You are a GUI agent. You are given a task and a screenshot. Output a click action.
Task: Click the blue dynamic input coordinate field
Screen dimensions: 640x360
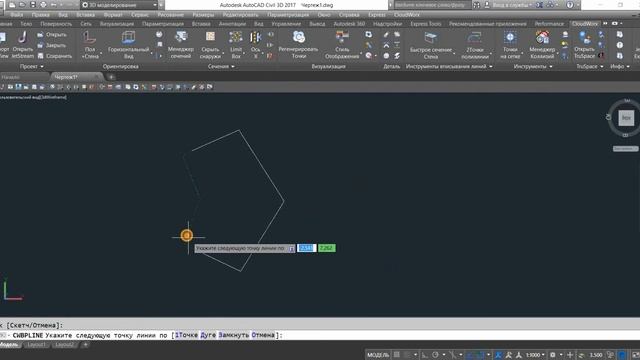(306, 248)
